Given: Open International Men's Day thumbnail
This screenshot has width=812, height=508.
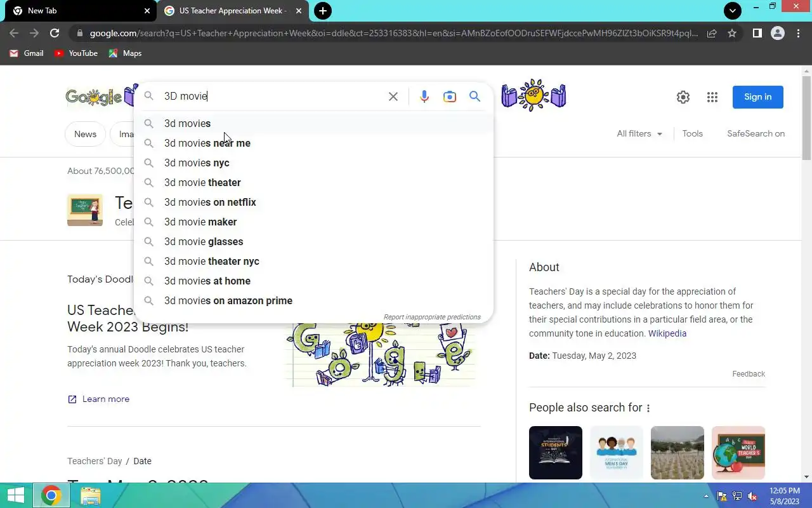Looking at the screenshot, I should pos(617,453).
